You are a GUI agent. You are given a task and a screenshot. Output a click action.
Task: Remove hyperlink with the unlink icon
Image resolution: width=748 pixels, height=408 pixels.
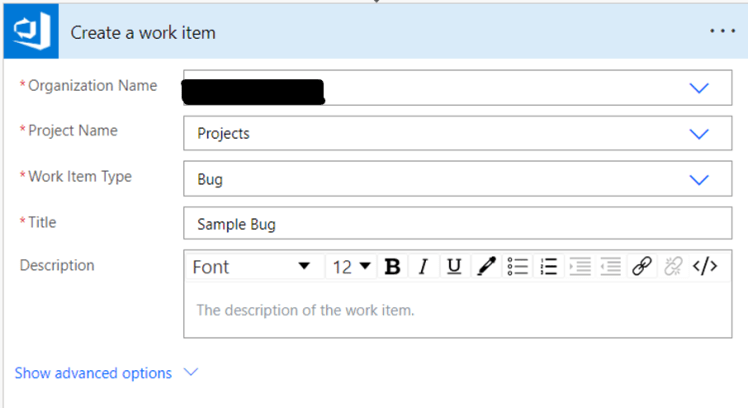coord(673,267)
